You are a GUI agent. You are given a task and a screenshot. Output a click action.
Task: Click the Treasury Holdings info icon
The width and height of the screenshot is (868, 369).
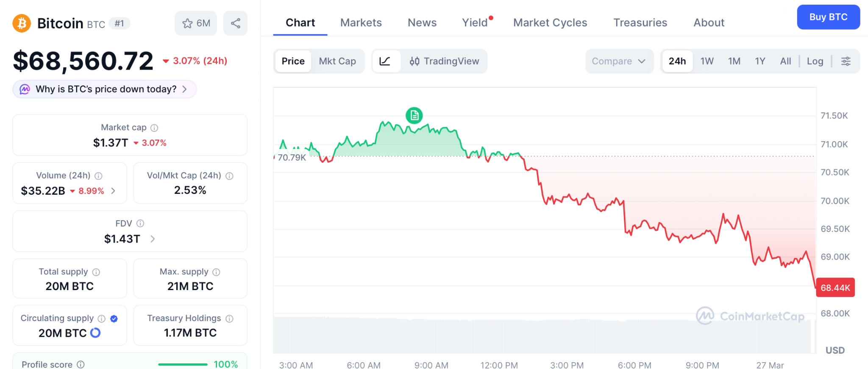(x=229, y=319)
